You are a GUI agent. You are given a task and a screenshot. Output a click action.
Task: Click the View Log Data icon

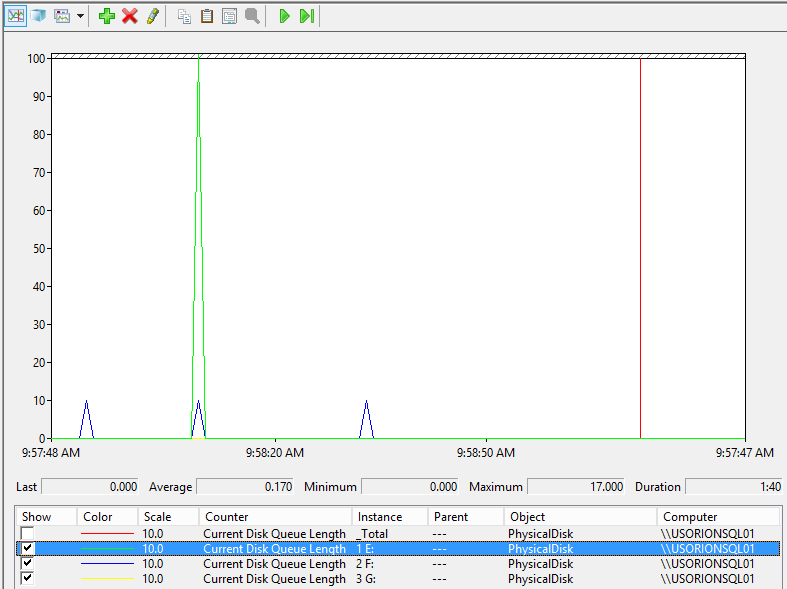[39, 16]
